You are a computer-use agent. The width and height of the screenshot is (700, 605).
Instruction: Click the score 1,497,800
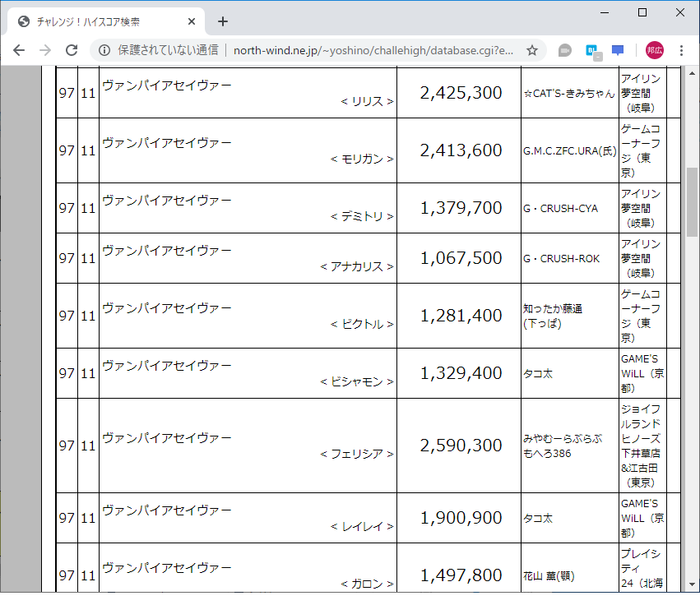click(461, 575)
